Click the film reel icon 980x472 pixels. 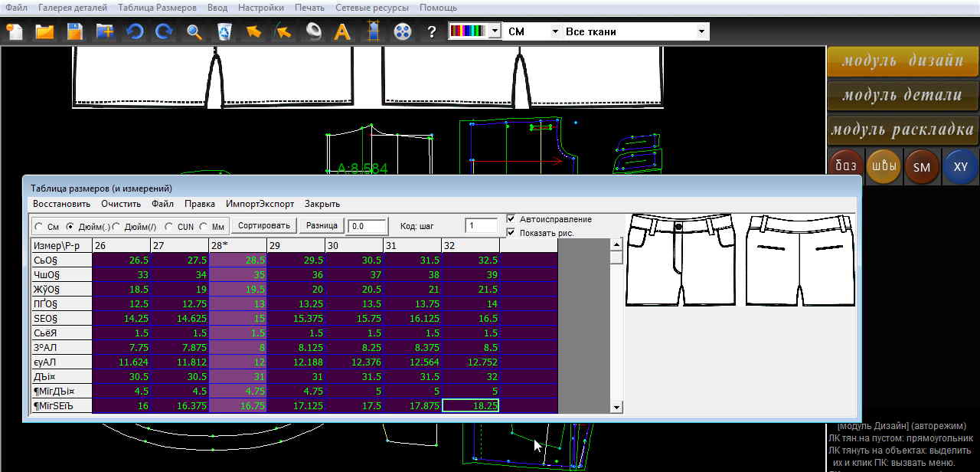403,31
